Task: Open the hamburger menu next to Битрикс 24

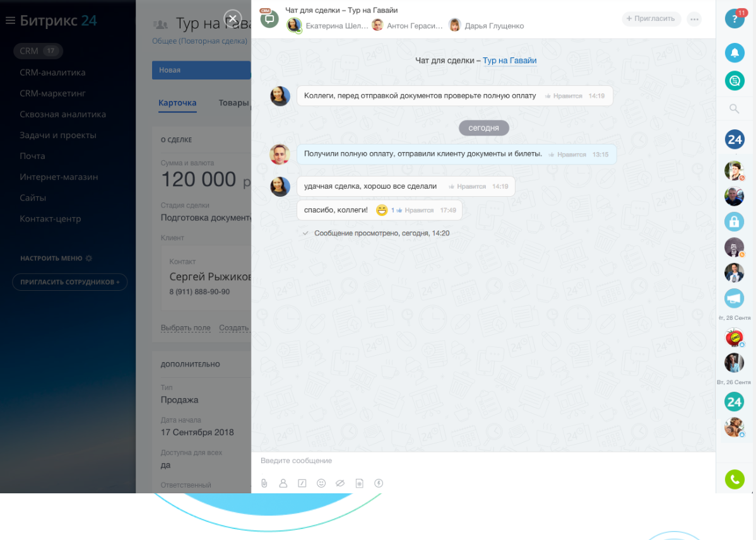Action: (x=10, y=20)
